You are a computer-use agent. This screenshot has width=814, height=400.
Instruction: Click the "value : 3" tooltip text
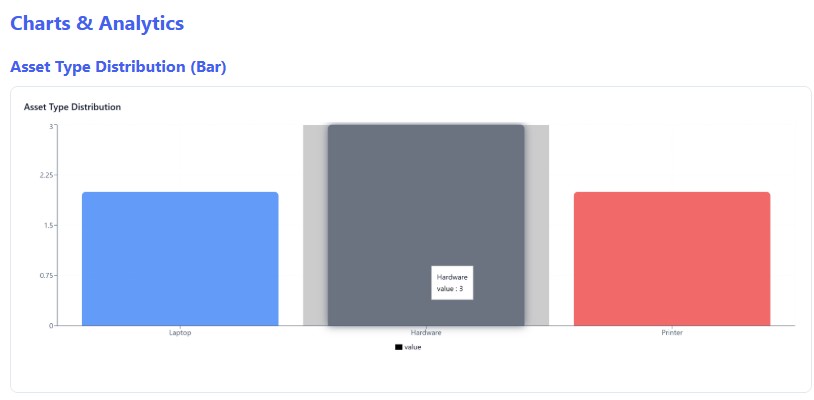click(450, 289)
